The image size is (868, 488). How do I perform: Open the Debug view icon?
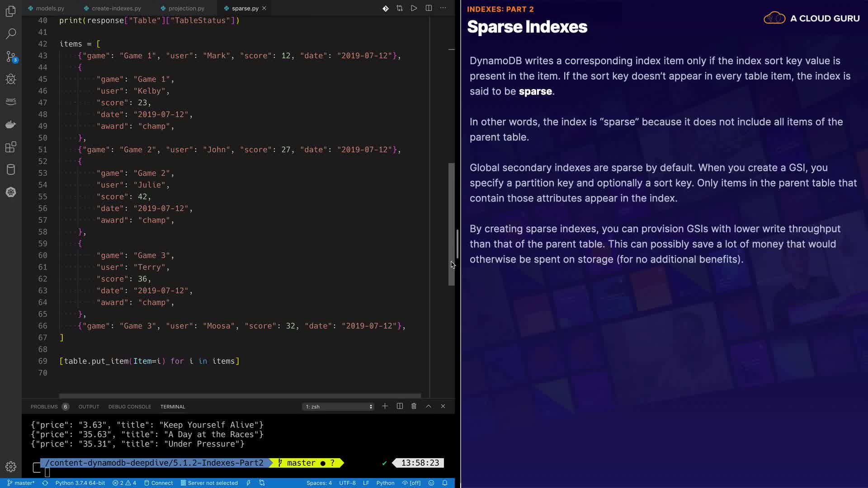(x=11, y=79)
